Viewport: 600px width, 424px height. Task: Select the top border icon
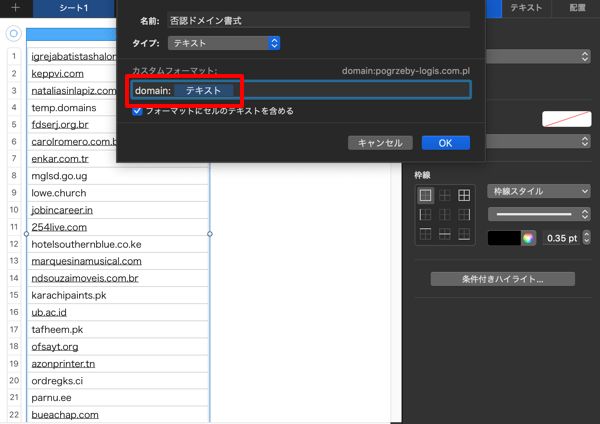click(425, 233)
